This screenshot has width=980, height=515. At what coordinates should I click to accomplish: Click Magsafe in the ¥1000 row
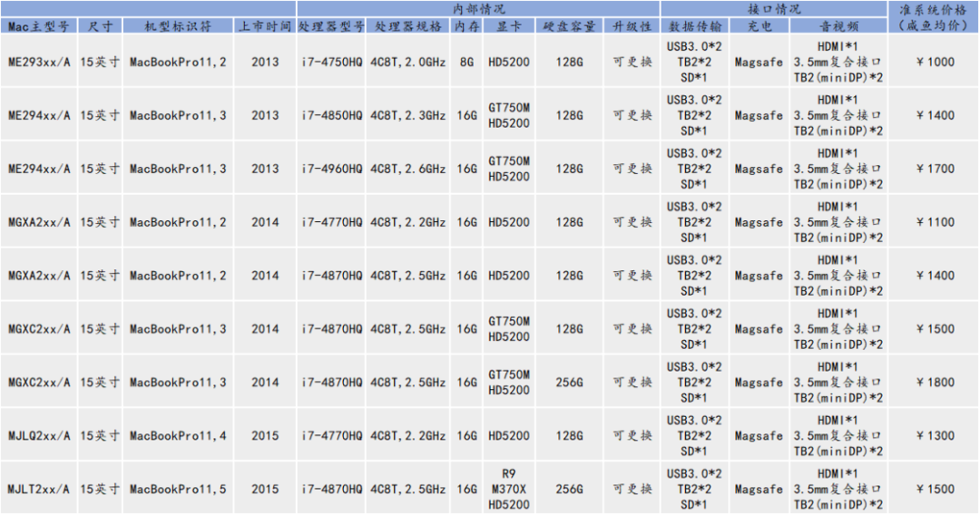point(759,62)
